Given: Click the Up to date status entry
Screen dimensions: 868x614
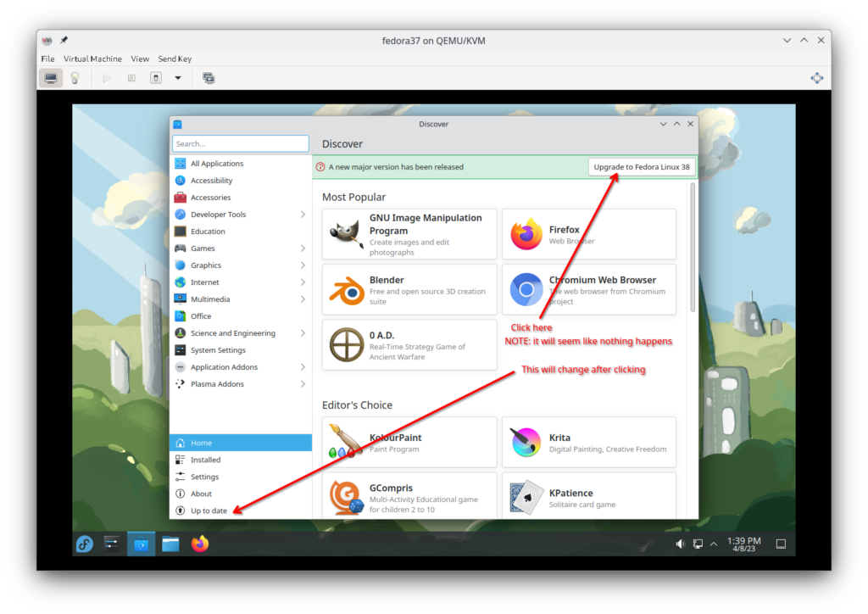Looking at the screenshot, I should tap(241, 511).
